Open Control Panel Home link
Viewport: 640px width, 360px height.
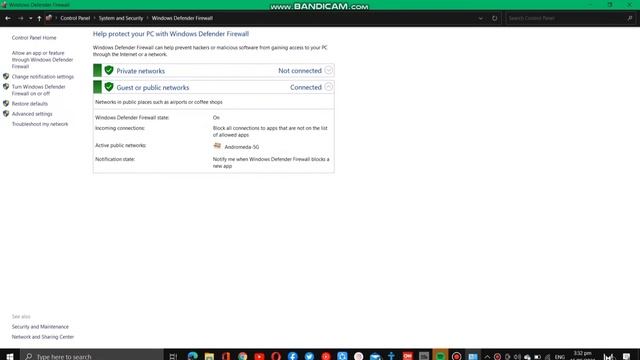point(34,38)
